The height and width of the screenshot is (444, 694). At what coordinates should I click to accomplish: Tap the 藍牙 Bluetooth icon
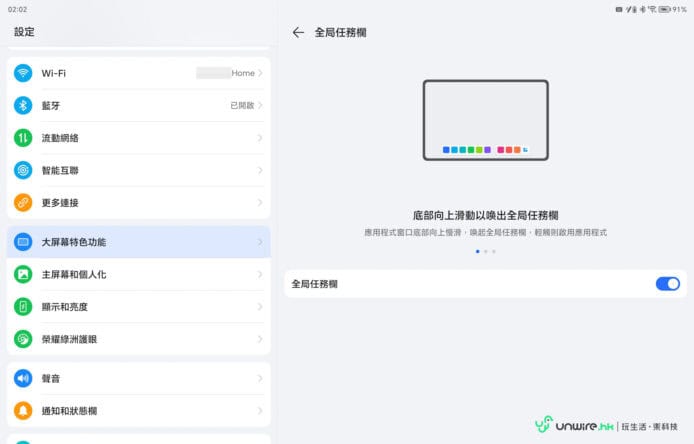coord(23,105)
